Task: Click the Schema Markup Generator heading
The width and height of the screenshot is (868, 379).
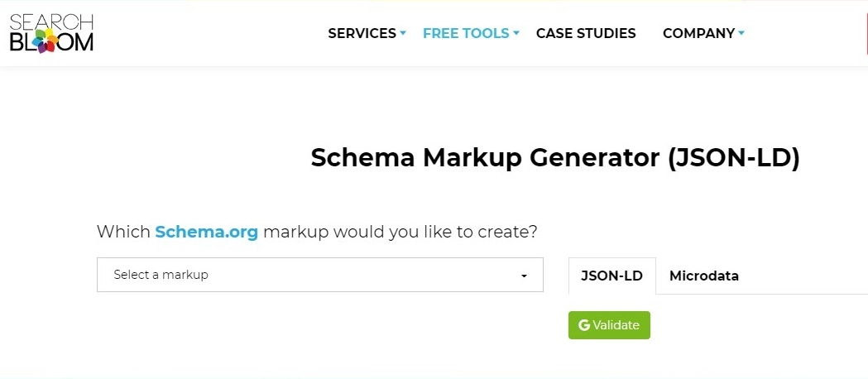Action: click(x=555, y=158)
